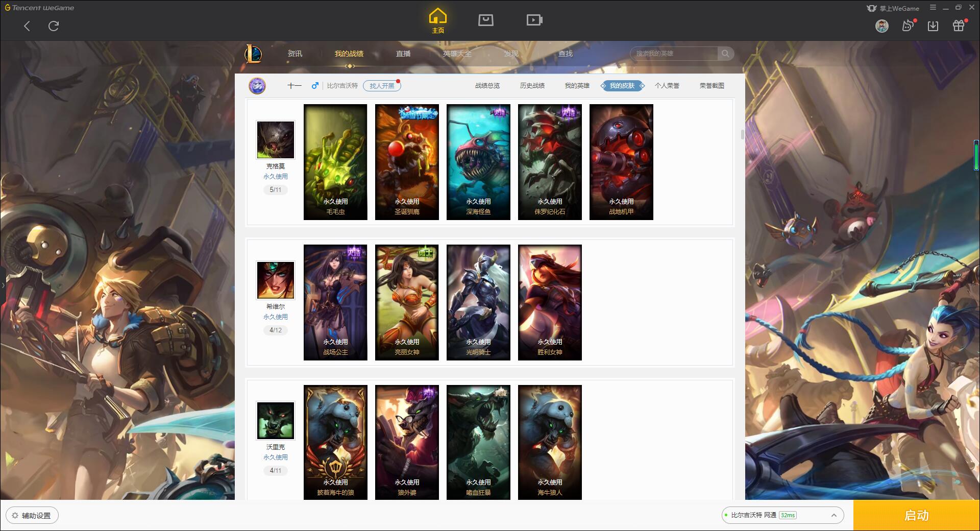Refresh the page with reload icon

pyautogui.click(x=54, y=26)
